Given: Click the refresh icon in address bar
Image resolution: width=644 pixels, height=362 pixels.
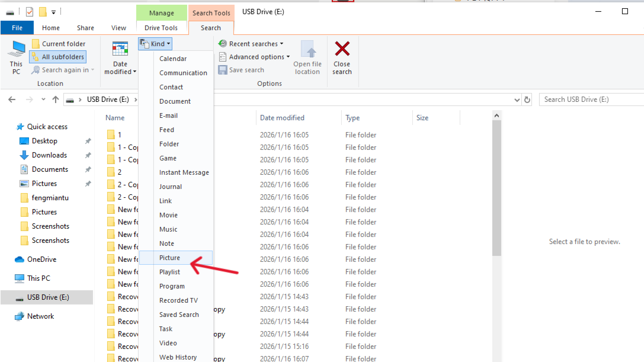Looking at the screenshot, I should click(x=527, y=99).
